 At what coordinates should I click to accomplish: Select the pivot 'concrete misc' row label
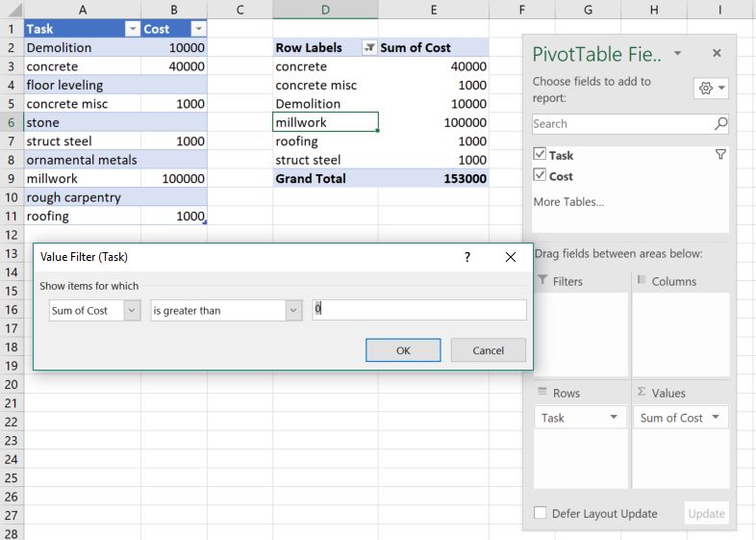[325, 86]
